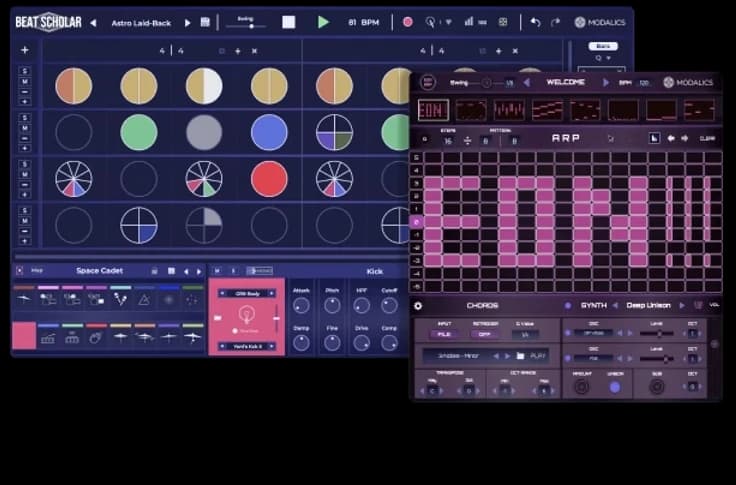Open the grid randomize icon beside the mixer
The width and height of the screenshot is (736, 485).
pos(503,22)
